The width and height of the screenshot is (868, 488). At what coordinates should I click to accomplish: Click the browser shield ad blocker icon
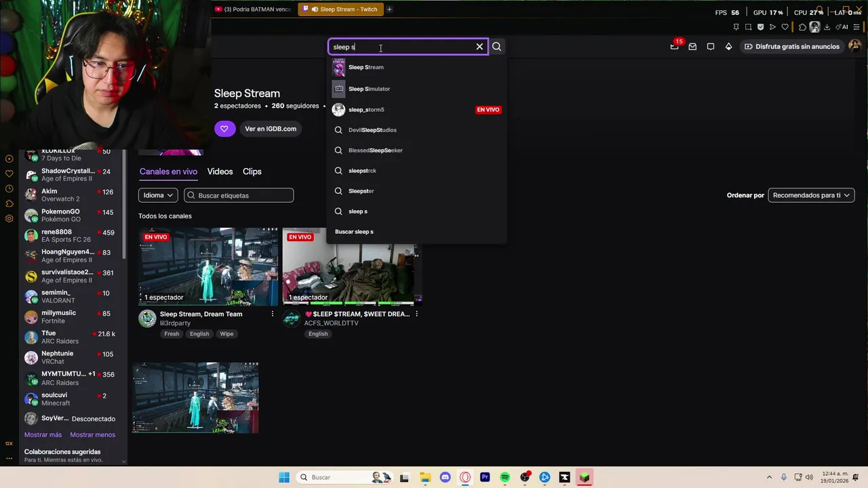point(760,27)
